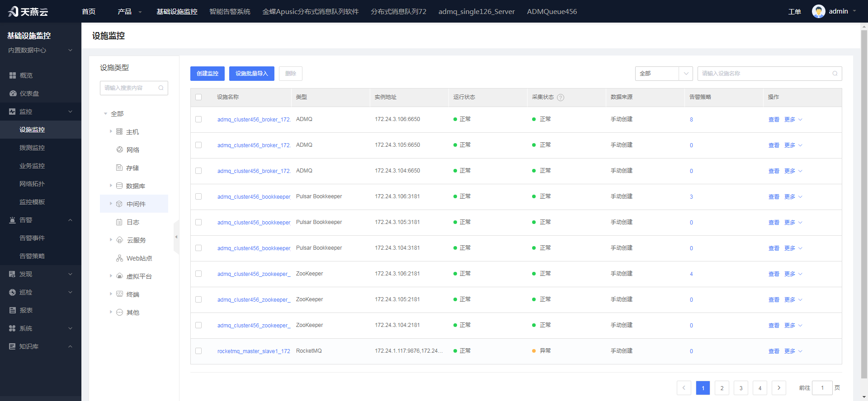Check row with address 172.24.3.106:2181
868x401 pixels.
point(198,274)
